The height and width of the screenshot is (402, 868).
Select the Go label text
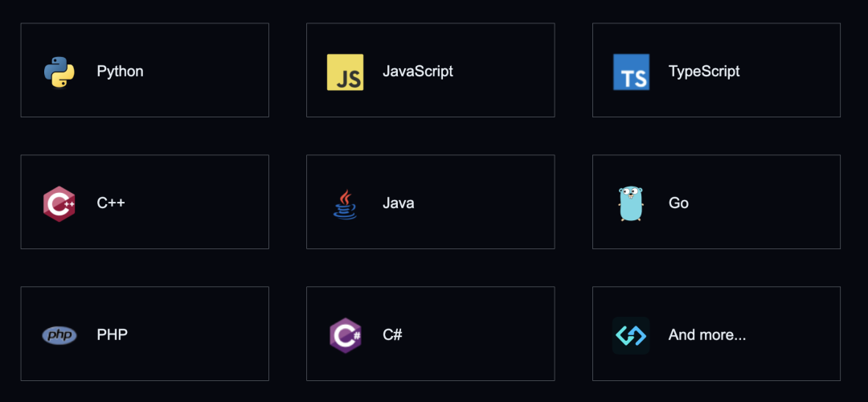pyautogui.click(x=678, y=203)
